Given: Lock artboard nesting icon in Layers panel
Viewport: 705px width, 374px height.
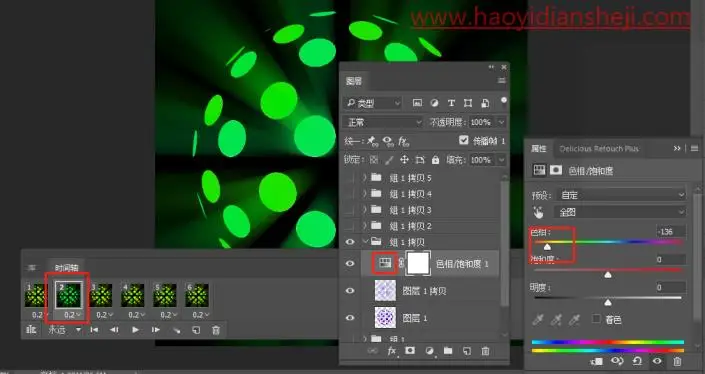Looking at the screenshot, I should (x=420, y=160).
